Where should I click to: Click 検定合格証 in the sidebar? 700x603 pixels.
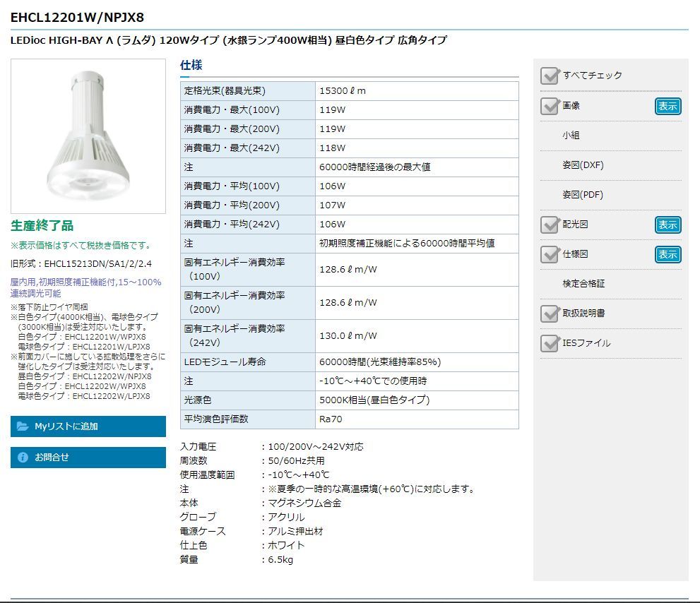pos(583,283)
